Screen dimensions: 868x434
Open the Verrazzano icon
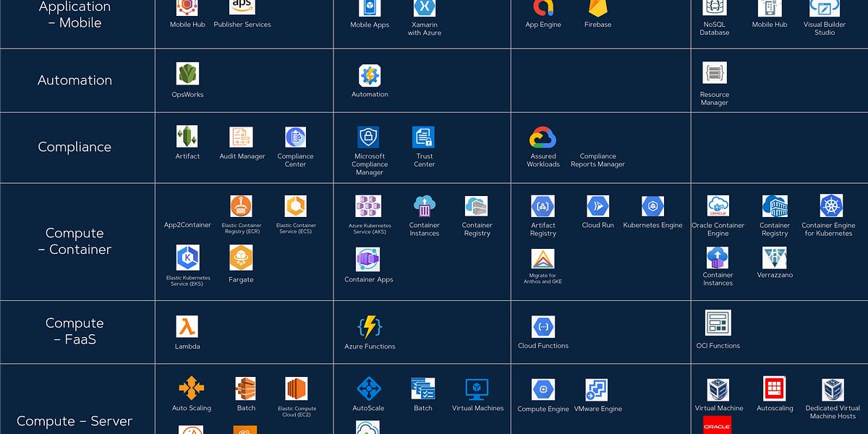tap(775, 258)
